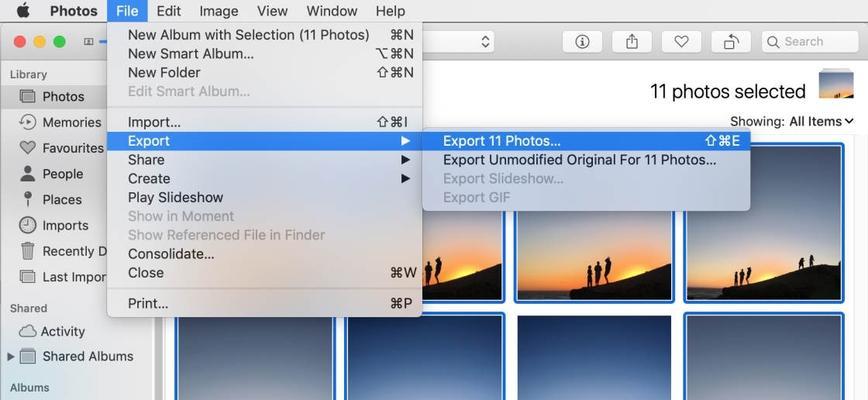Choose Export Unmodified Original For 11 Photos…
The width and height of the screenshot is (868, 400).
coord(586,160)
